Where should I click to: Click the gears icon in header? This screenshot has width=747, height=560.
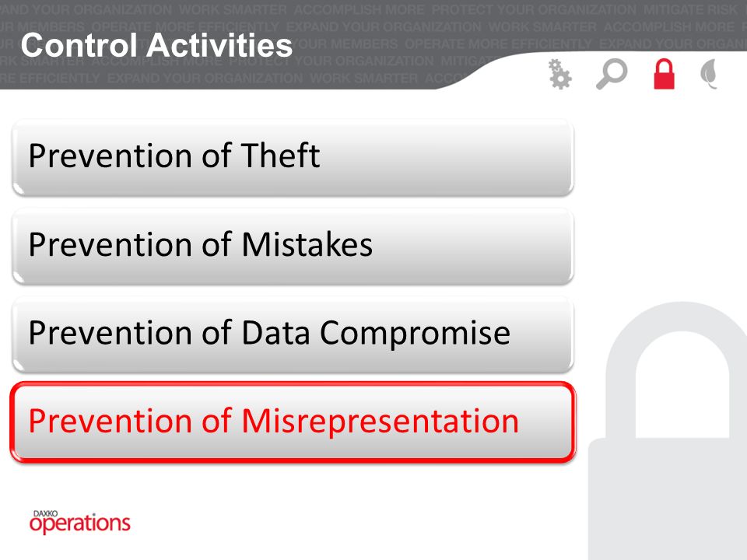pos(559,74)
